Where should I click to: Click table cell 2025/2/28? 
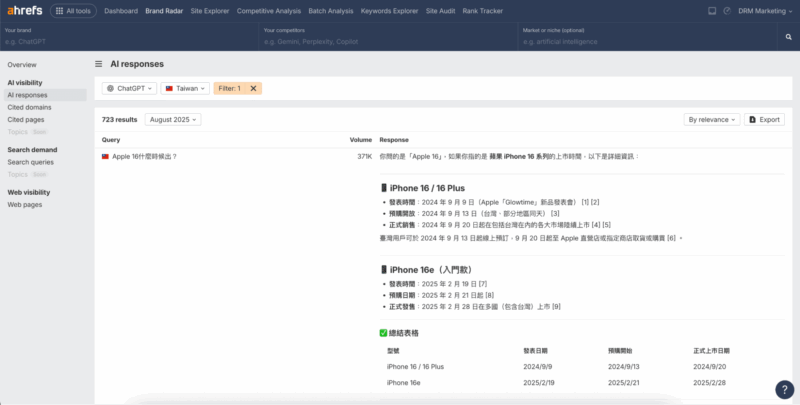pos(709,383)
